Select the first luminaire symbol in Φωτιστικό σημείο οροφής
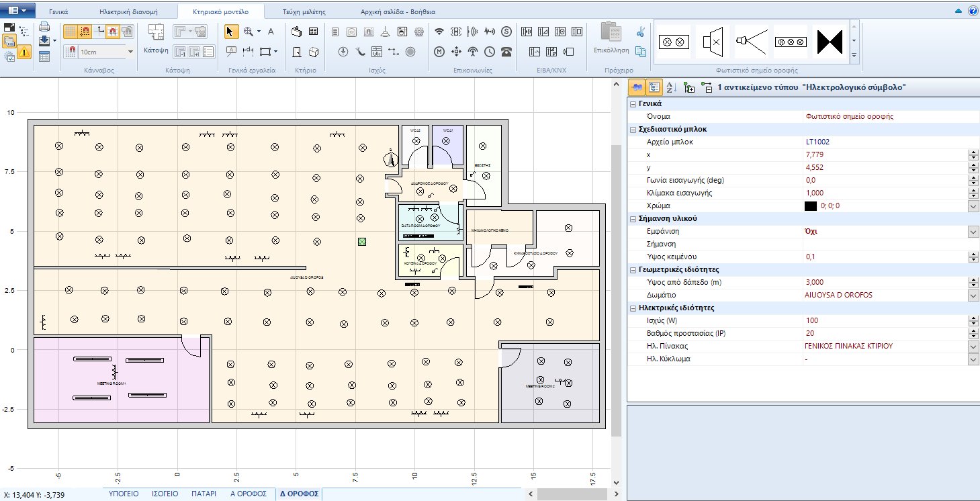This screenshot has height=501, width=980. (x=673, y=42)
